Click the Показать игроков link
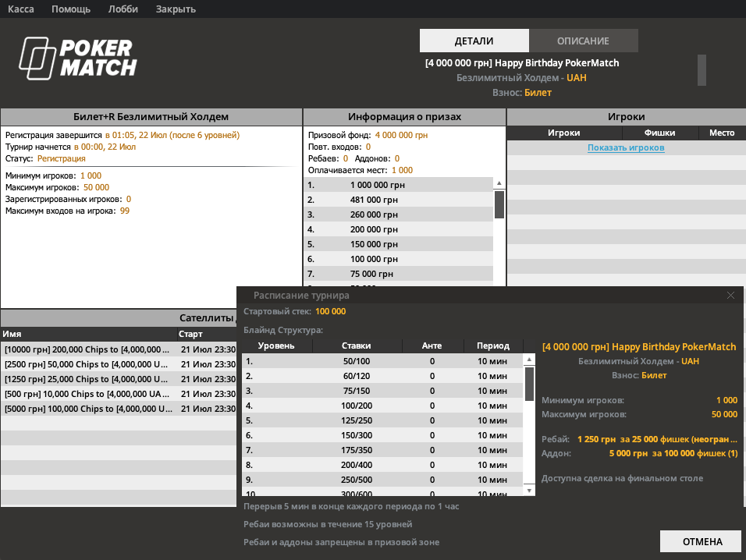The width and height of the screenshot is (746, 560). click(626, 147)
